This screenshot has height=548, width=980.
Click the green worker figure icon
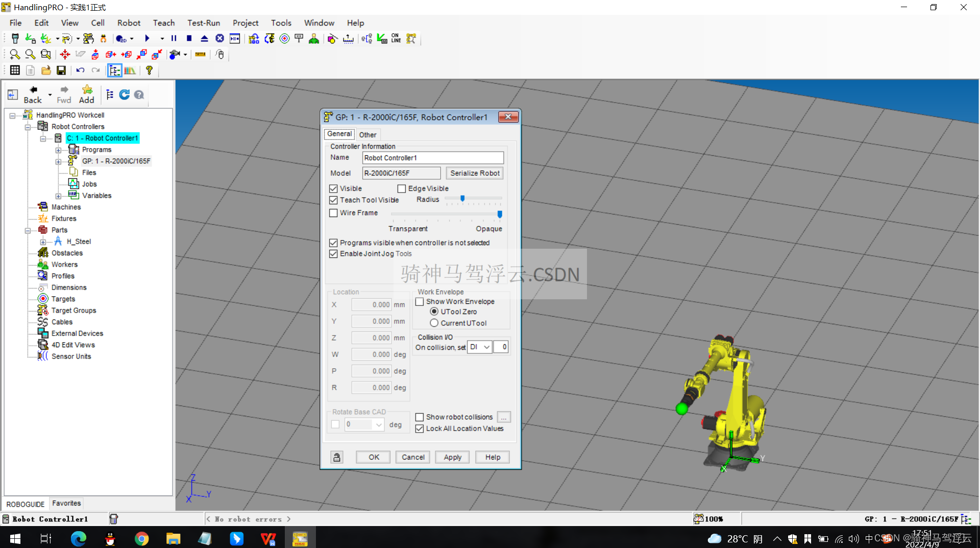click(x=314, y=39)
